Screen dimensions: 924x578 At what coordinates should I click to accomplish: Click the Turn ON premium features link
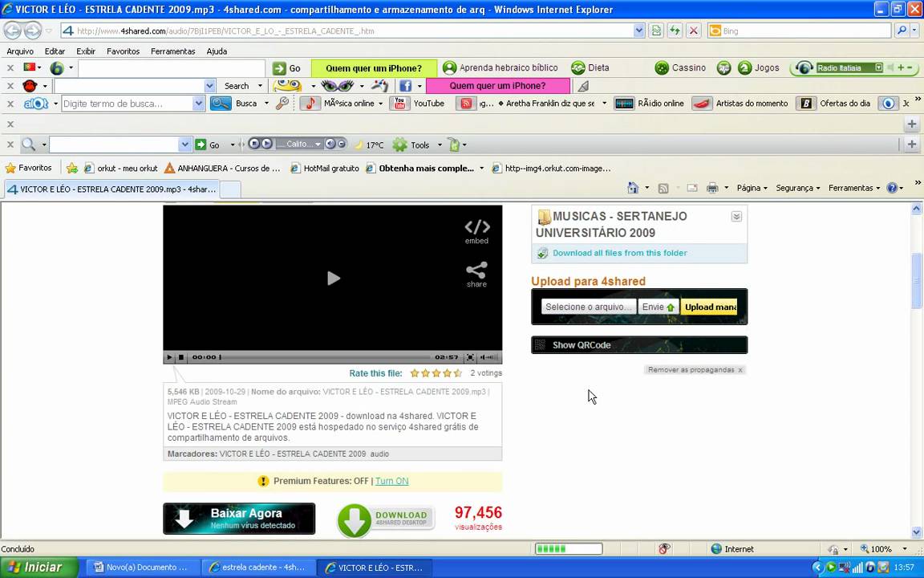tap(392, 481)
